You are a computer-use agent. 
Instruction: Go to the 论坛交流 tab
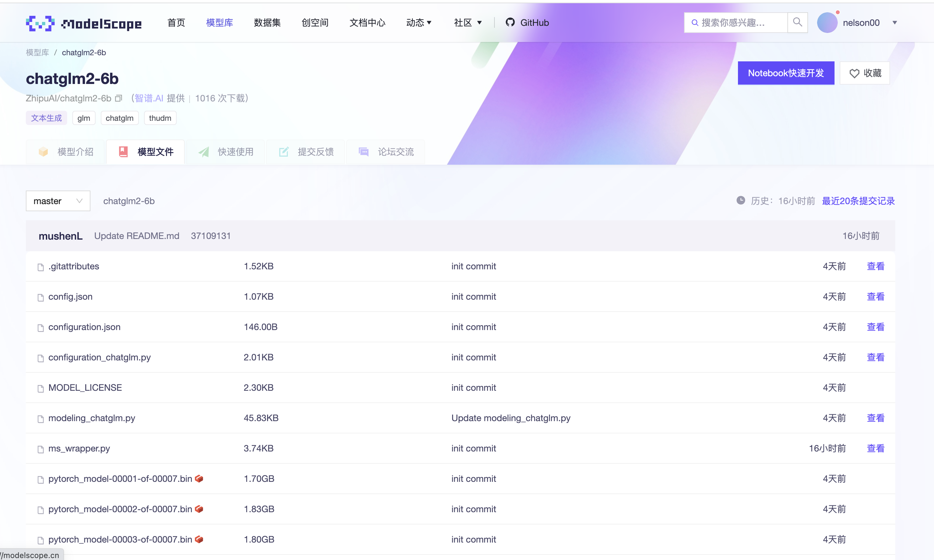(x=386, y=152)
